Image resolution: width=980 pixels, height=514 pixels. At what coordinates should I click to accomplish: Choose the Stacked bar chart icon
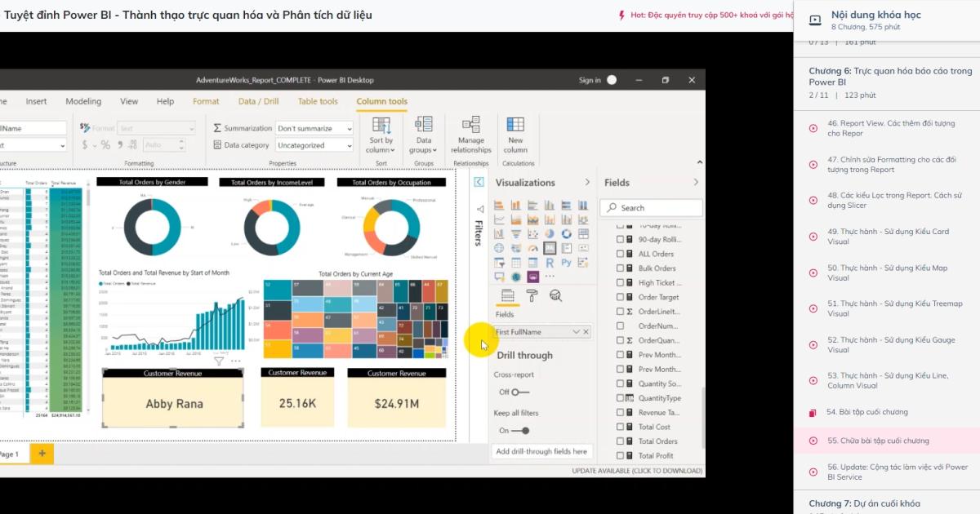click(x=499, y=205)
